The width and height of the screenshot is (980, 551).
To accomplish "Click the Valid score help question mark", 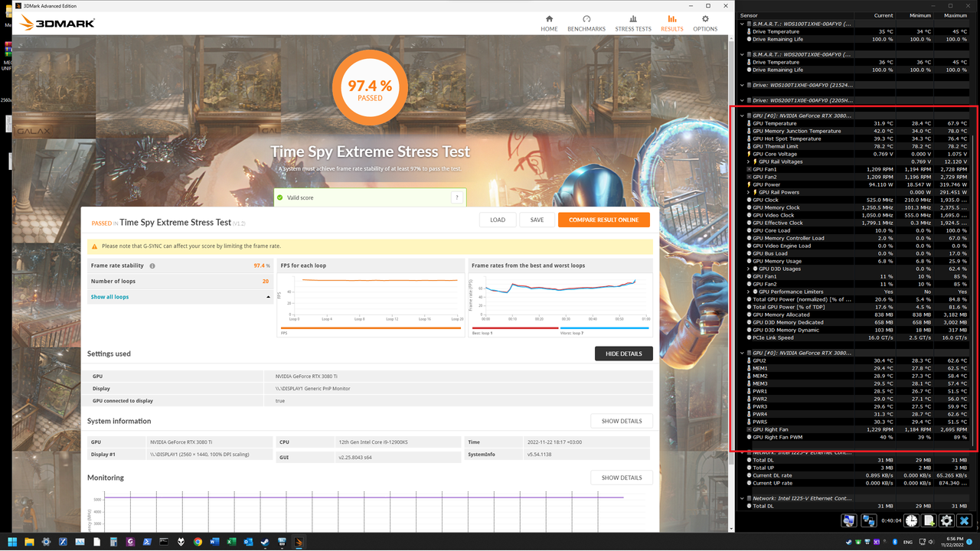I will pos(457,197).
